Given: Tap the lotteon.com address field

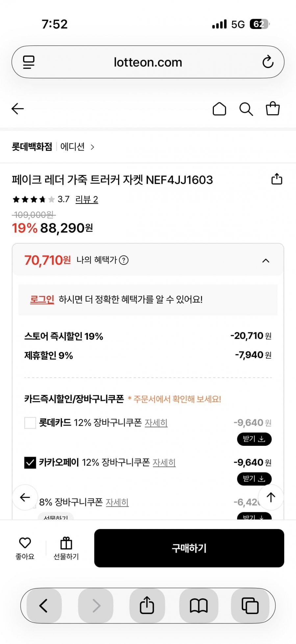Looking at the screenshot, I should coord(148,62).
